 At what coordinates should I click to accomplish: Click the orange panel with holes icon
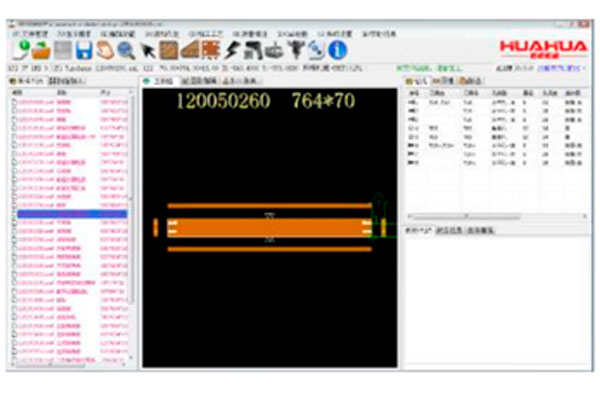click(210, 51)
